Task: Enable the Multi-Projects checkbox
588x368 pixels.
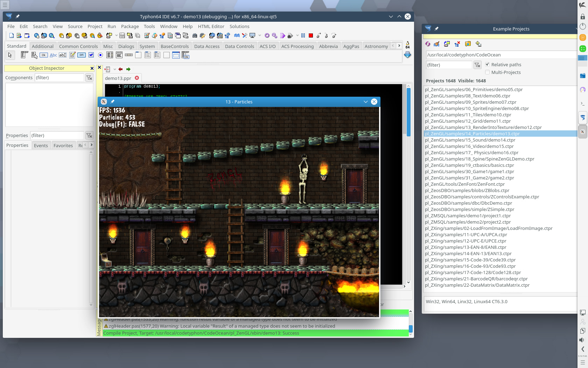Action: pyautogui.click(x=487, y=72)
